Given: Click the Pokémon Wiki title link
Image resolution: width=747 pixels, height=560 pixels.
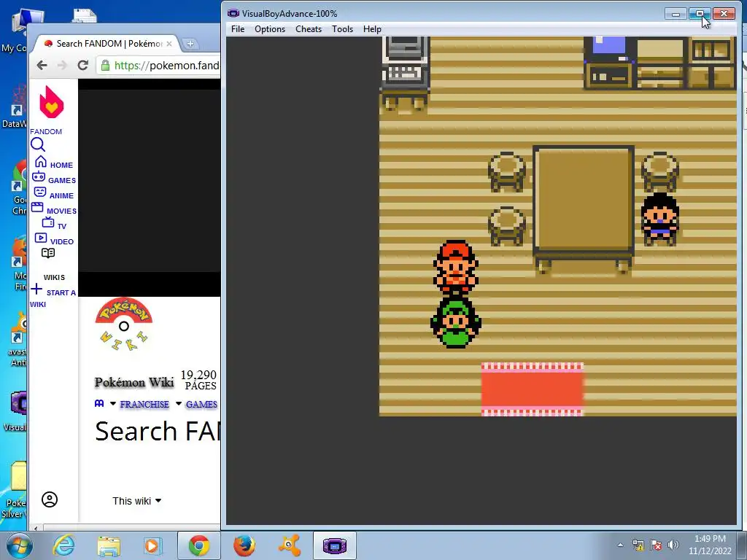Looking at the screenshot, I should click(x=134, y=382).
